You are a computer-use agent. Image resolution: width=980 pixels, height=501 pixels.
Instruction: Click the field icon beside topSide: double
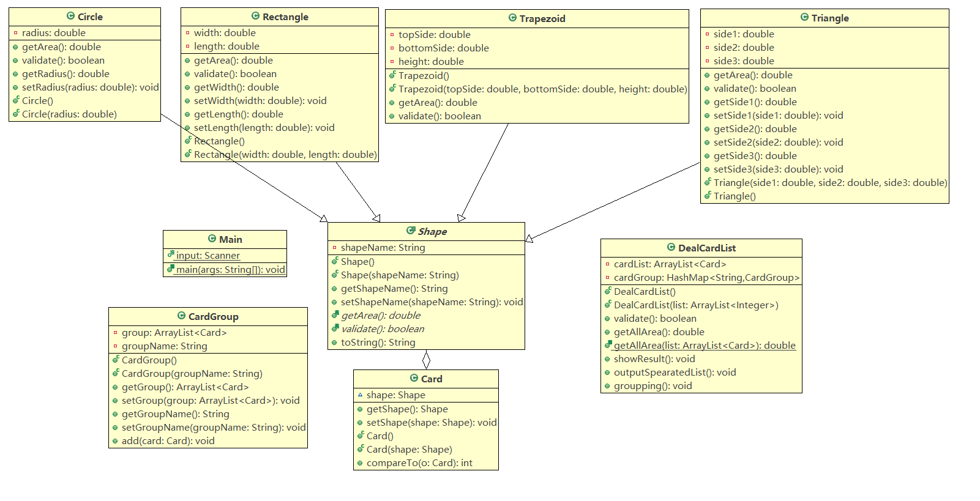point(392,34)
